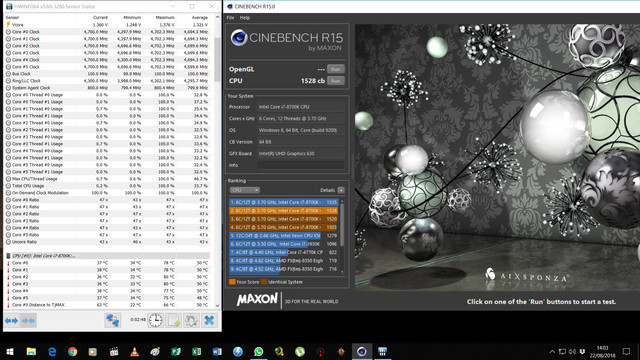This screenshot has height=360, width=640.
Task: Open Microsoft Word from the taskbar
Action: click(x=217, y=351)
